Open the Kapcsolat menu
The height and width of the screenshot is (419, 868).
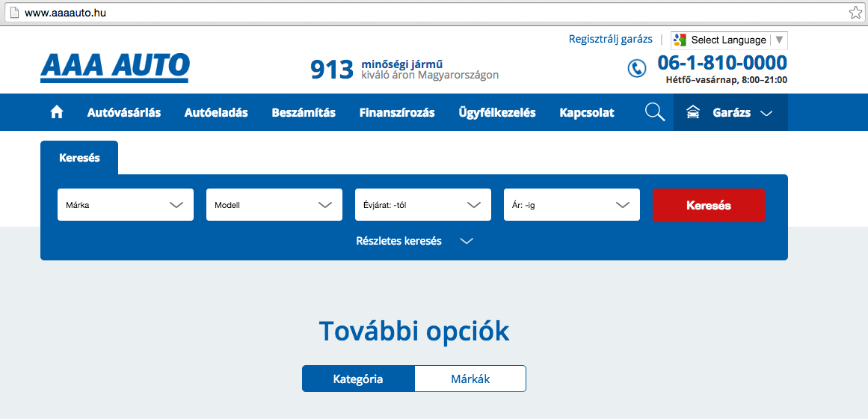587,112
